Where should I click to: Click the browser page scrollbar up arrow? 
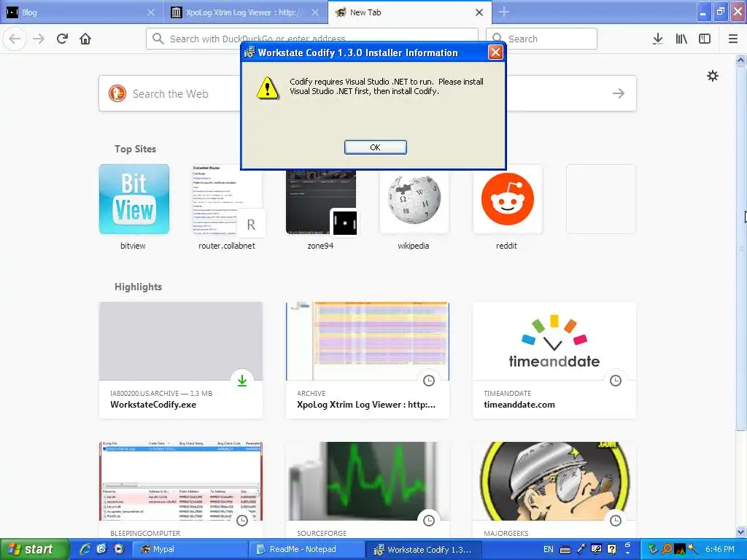pos(741,60)
